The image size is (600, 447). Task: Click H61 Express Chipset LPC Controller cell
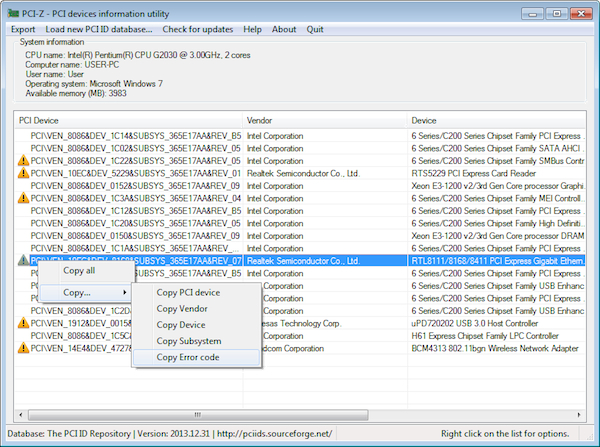(485, 336)
